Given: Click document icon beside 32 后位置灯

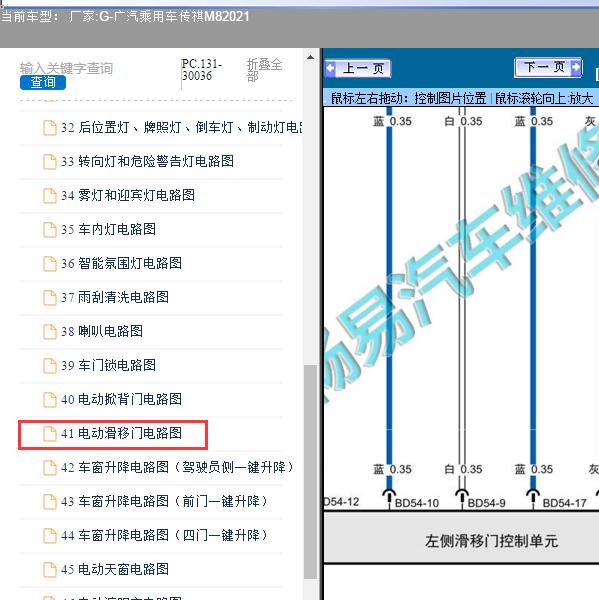Looking at the screenshot, I should (50, 128).
